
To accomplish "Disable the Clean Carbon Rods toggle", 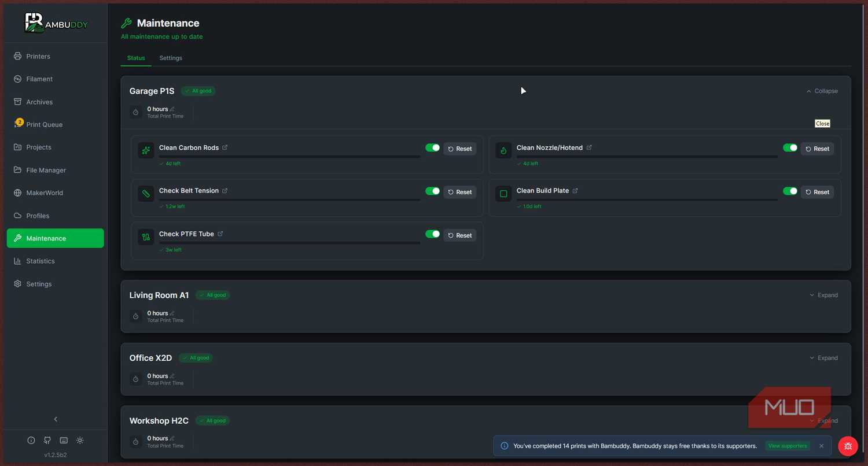I will click(433, 148).
